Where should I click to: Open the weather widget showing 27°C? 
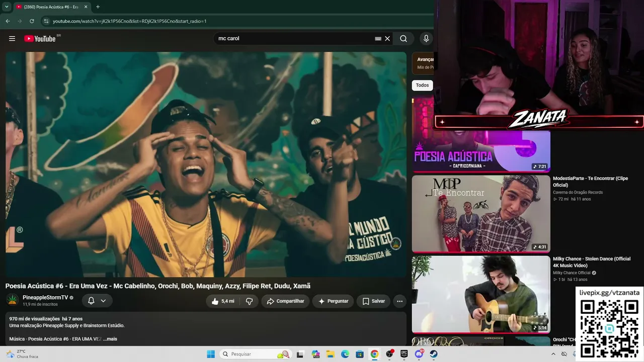(x=23, y=354)
